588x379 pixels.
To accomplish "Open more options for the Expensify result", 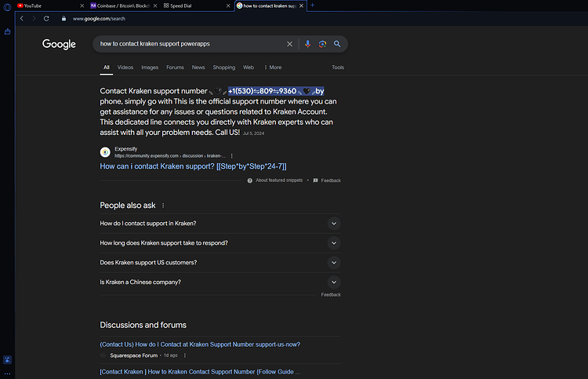I will 232,155.
